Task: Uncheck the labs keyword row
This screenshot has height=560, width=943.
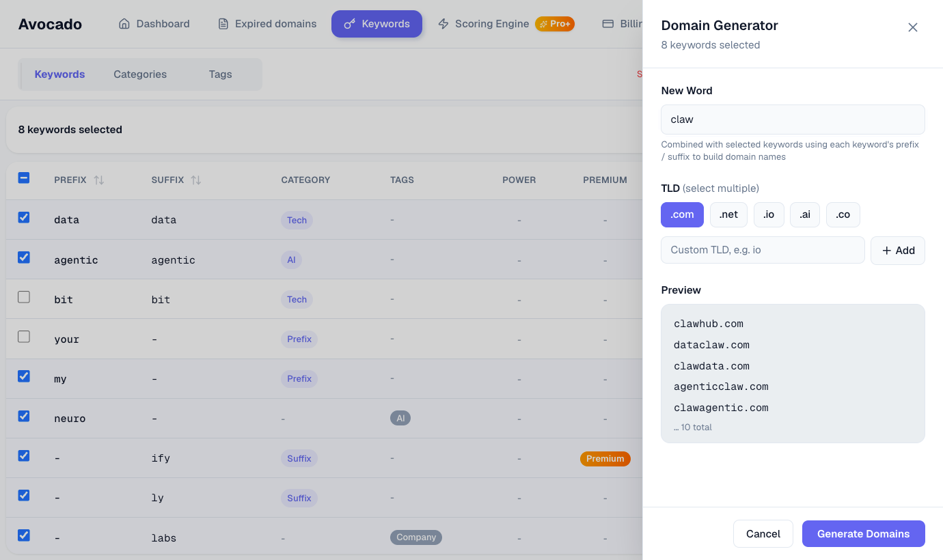Action: tap(24, 535)
